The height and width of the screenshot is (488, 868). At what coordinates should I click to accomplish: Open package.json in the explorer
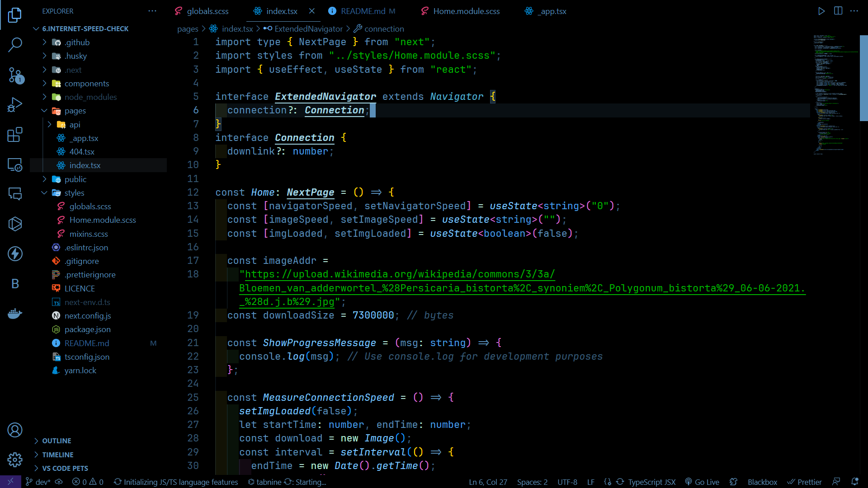point(87,329)
